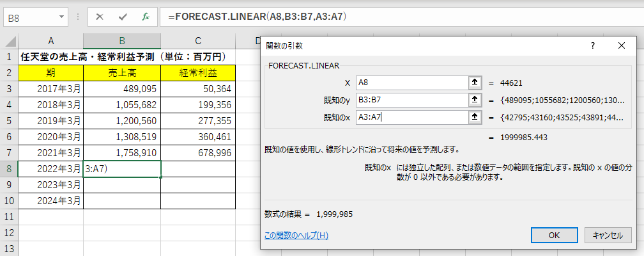This screenshot has height=256, width=644.
Task: Open the formula bar options (three dots)
Action: tap(78, 17)
